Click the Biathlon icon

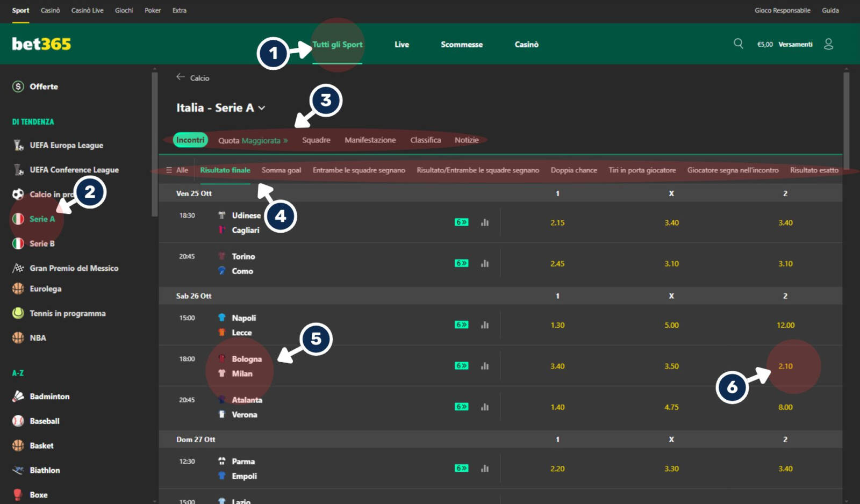point(18,470)
